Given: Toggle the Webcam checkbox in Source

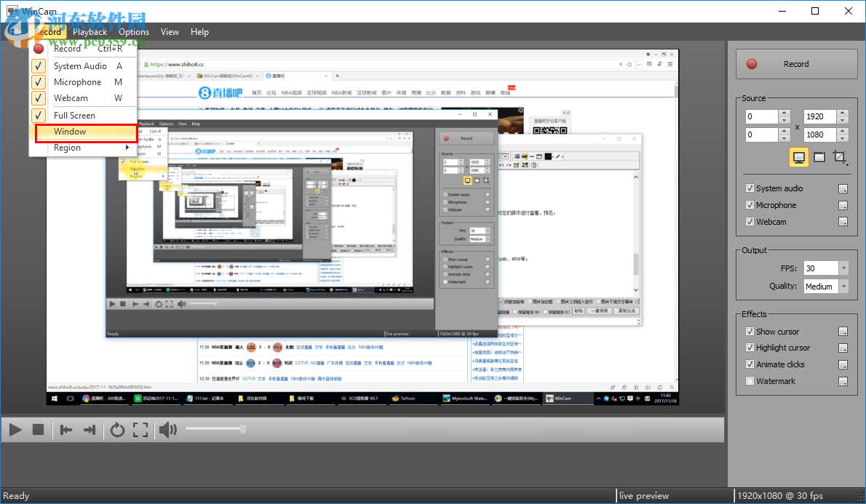Looking at the screenshot, I should [x=750, y=221].
